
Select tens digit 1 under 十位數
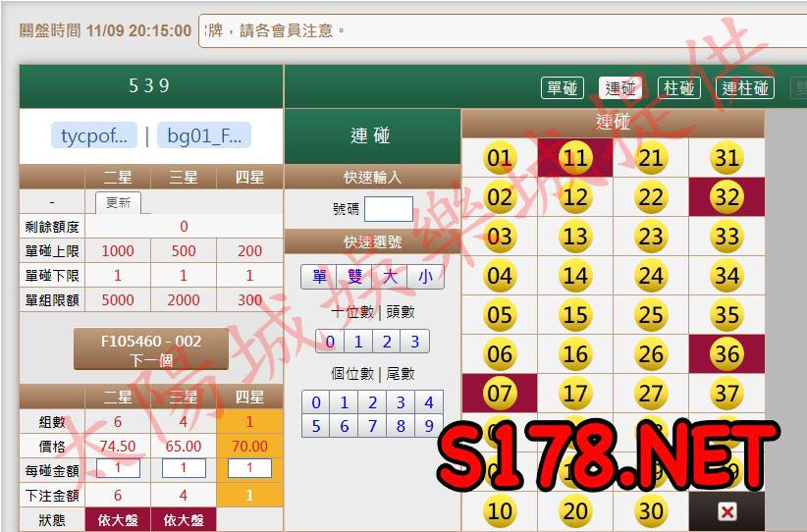[358, 342]
